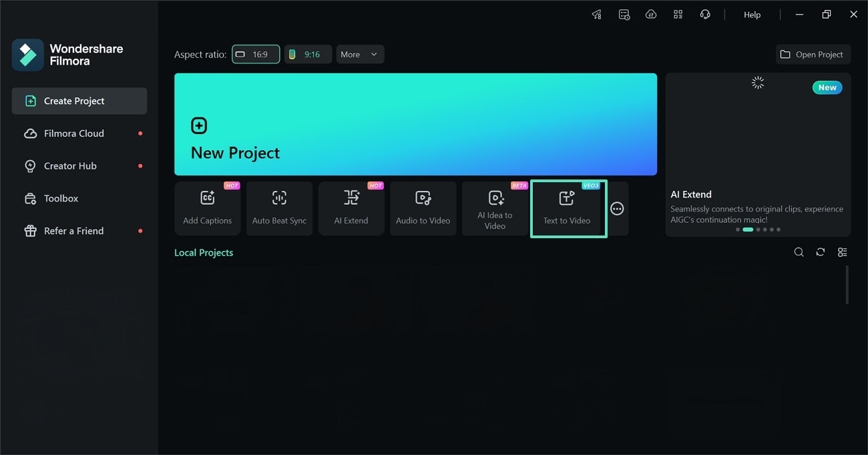Click the Wondershare Filmora logo
Screen dimensions: 868x455
point(28,55)
